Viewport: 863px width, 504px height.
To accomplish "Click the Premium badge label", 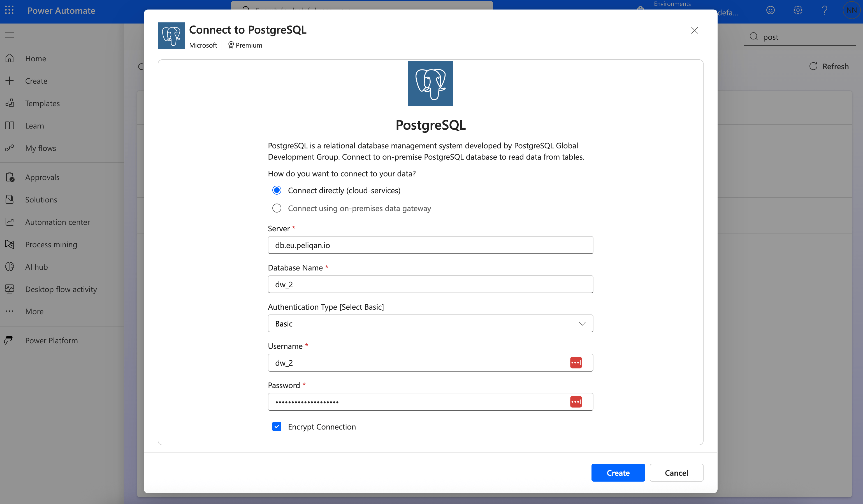I will (x=245, y=45).
